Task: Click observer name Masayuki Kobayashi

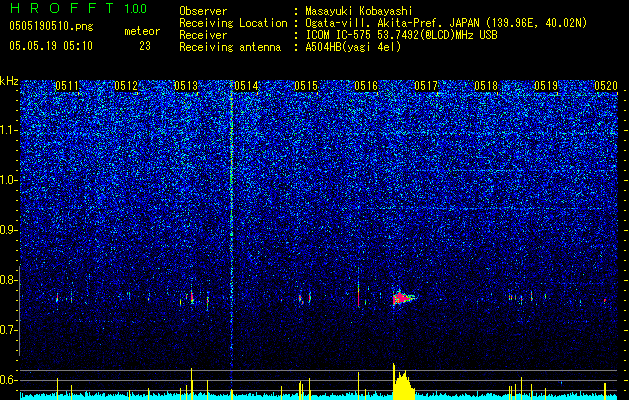Action: (359, 12)
